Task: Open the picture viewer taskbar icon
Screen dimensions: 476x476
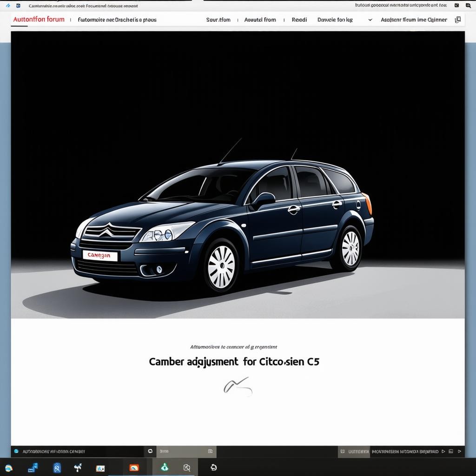Action: coord(100,469)
